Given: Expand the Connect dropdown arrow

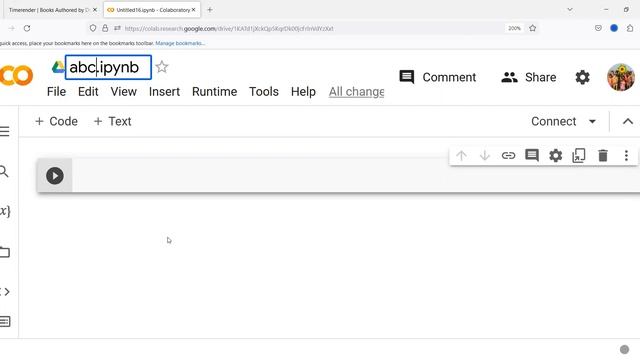Looking at the screenshot, I should (x=592, y=121).
